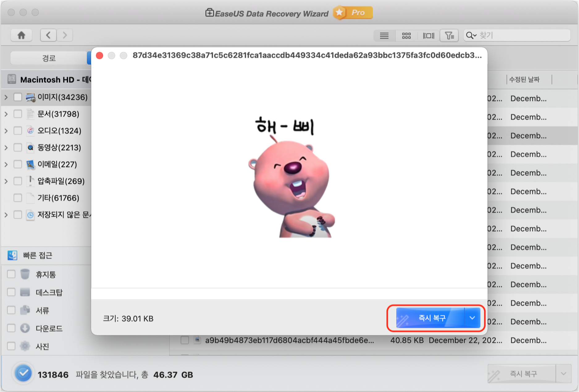Open the preview's 즉시 복구 dropdown arrow
Image resolution: width=579 pixels, height=392 pixels.
[x=472, y=318]
